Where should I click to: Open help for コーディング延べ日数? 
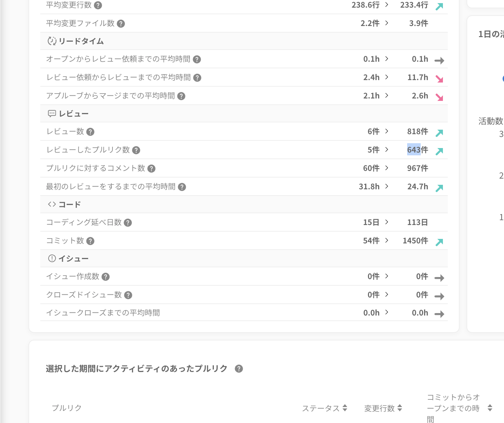click(x=128, y=223)
